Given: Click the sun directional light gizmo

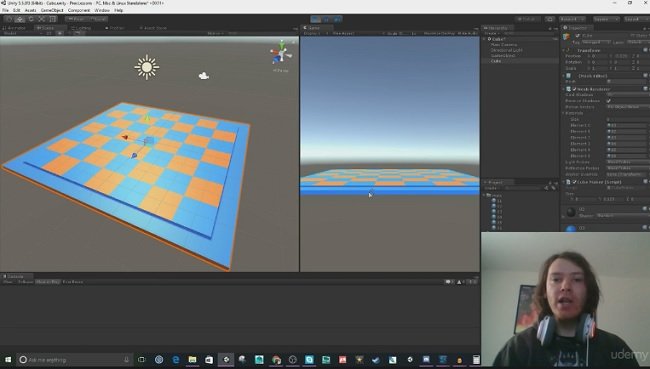Looking at the screenshot, I should point(147,67).
